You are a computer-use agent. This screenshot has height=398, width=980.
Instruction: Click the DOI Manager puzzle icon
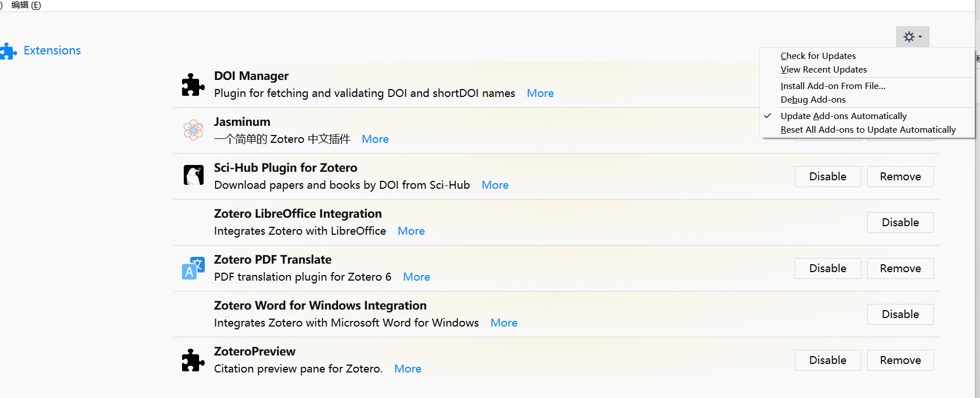pyautogui.click(x=193, y=84)
